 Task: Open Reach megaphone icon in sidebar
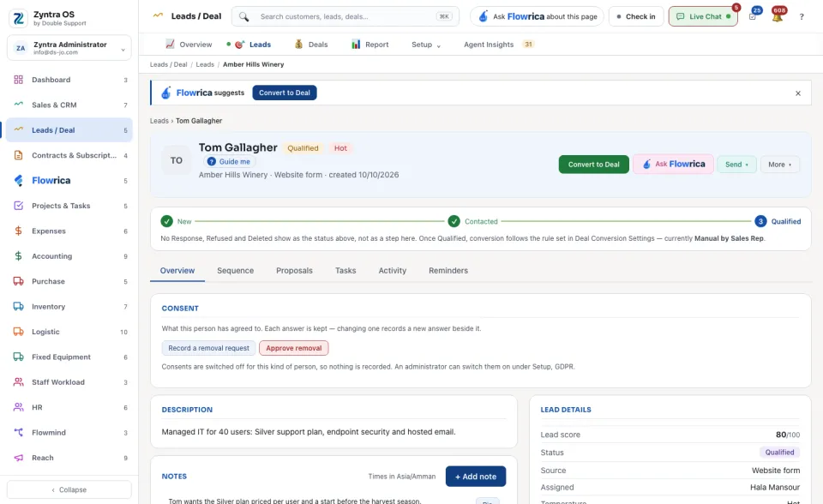[18, 458]
